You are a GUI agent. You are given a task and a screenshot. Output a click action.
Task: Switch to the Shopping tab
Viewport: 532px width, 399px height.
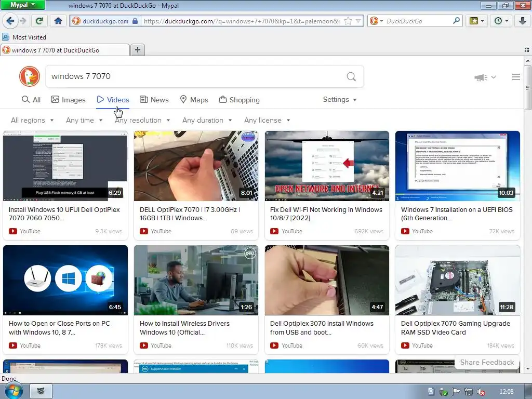239,100
